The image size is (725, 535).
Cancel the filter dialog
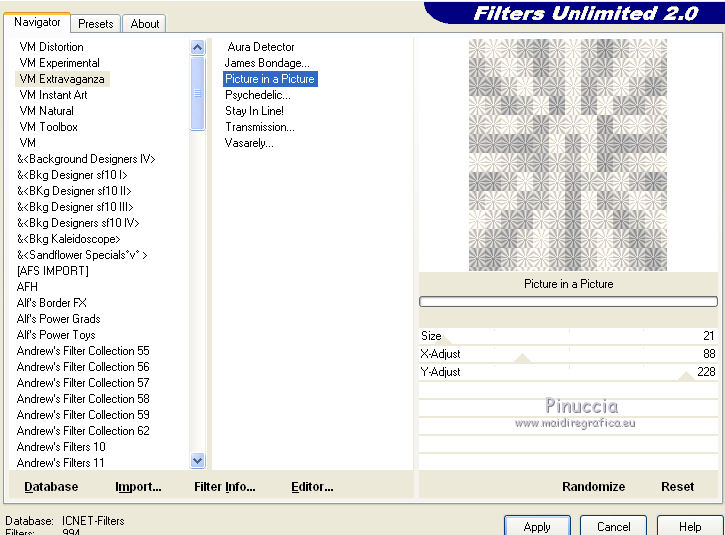(x=614, y=526)
